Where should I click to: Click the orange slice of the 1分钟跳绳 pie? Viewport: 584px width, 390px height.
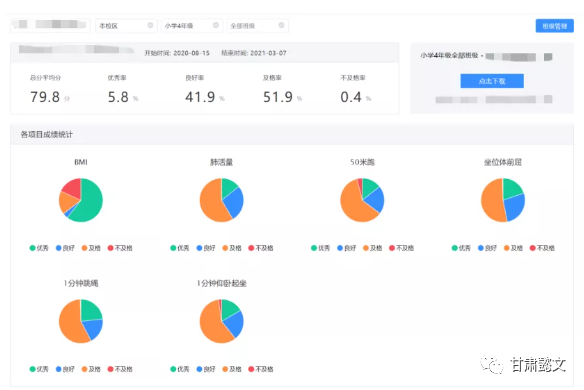click(x=70, y=322)
